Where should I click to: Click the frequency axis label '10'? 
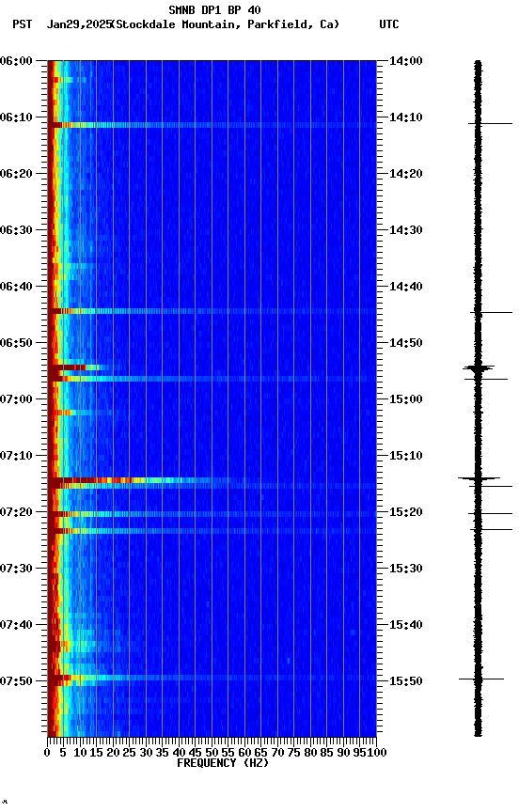click(x=80, y=753)
